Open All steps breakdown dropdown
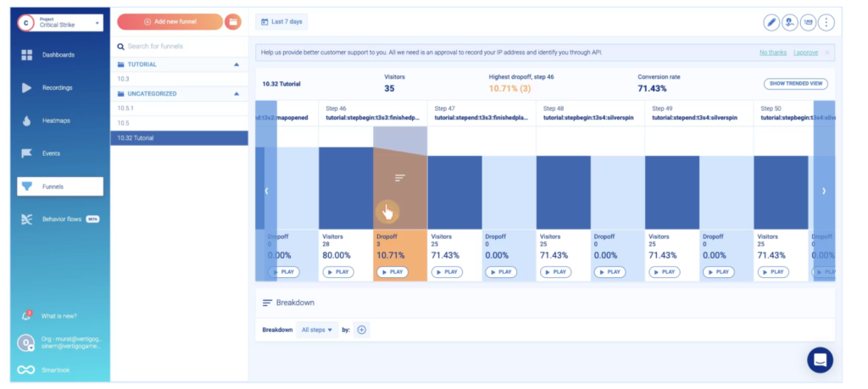 pyautogui.click(x=317, y=330)
